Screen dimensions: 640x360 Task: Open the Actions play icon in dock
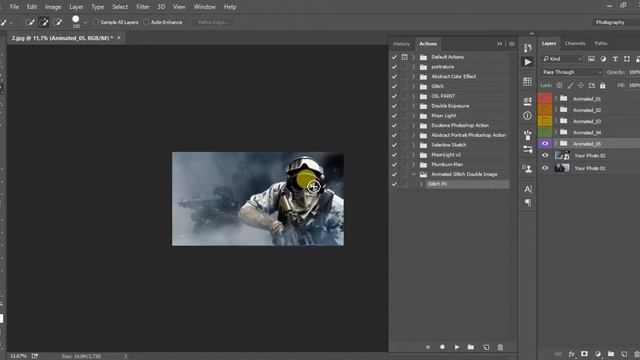(x=527, y=62)
